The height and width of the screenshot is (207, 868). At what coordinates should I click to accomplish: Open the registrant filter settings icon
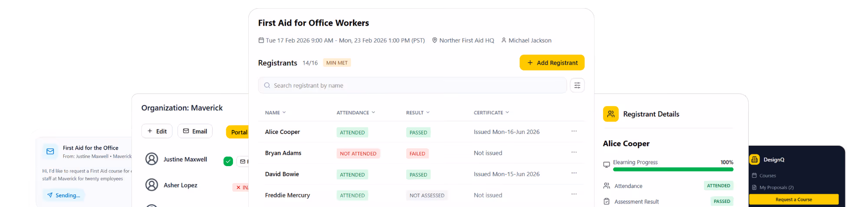pos(577,85)
